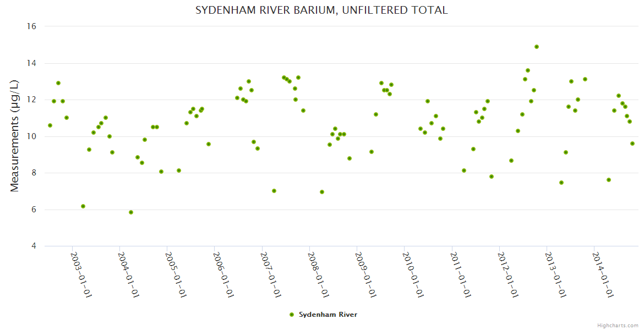Click the 16 y-axis tick label
Viewport: 644px width, 330px height.
pos(31,26)
